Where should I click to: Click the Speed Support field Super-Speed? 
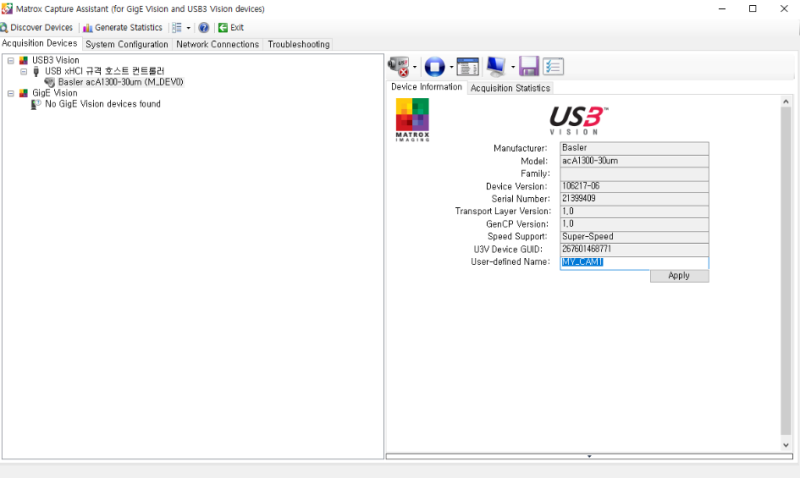(x=634, y=237)
